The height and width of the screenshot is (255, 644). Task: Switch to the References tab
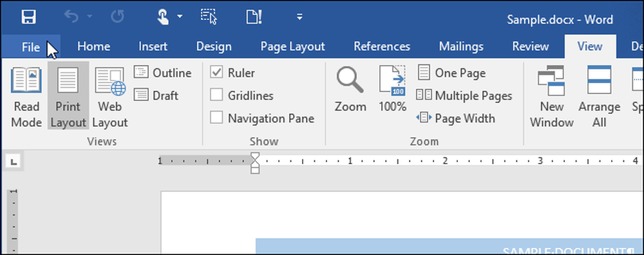coord(382,47)
